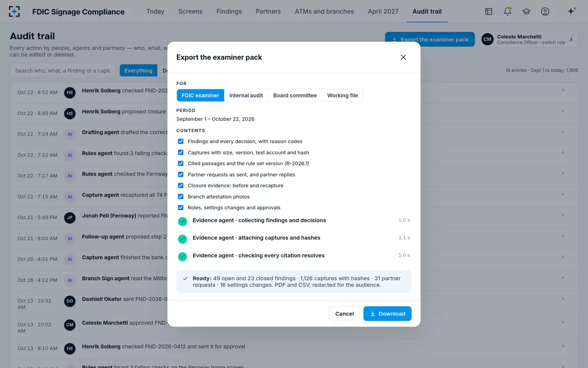Screen dimensions: 588x368
Task: Select the Working file audience tab
Action: click(x=343, y=95)
